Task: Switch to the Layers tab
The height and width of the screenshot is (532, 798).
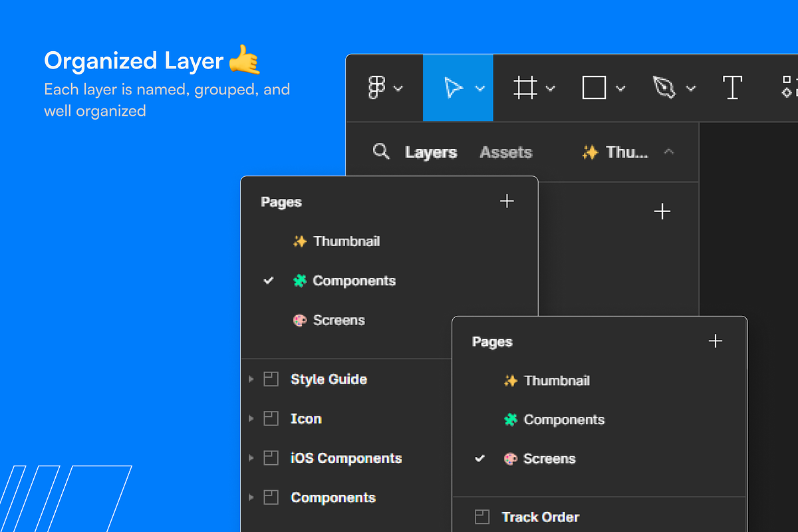Action: 431,152
